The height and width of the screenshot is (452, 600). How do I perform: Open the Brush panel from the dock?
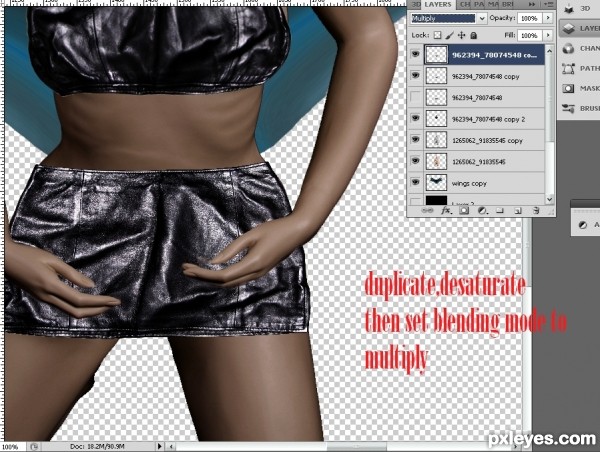579,109
